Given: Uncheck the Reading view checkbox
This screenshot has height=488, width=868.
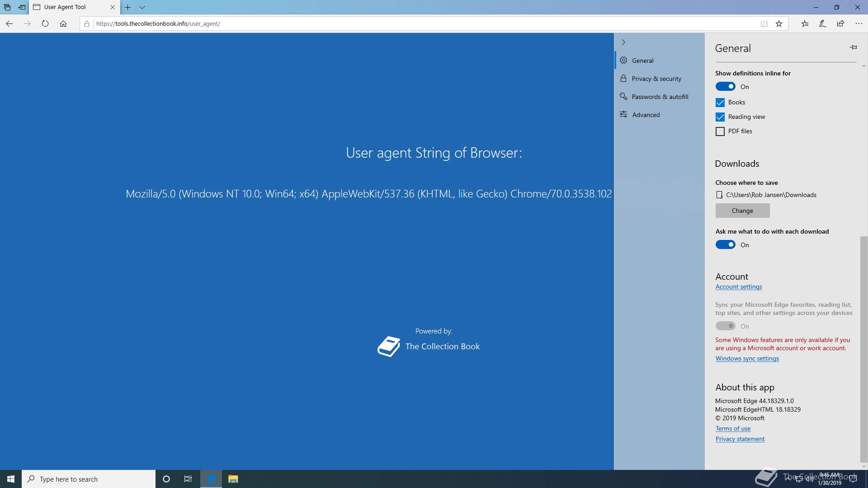Looking at the screenshot, I should click(x=720, y=117).
